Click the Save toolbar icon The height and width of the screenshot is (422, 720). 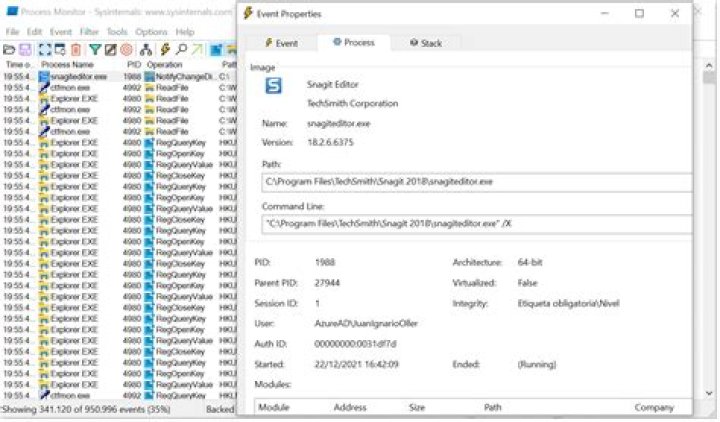point(25,50)
